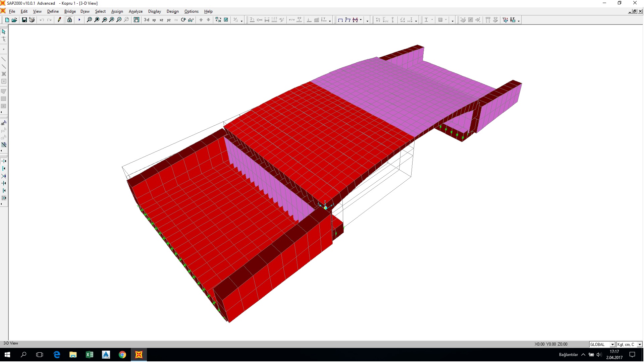This screenshot has width=644, height=362.
Task: Click Show Forces/Stresses red icon
Action: point(355,20)
